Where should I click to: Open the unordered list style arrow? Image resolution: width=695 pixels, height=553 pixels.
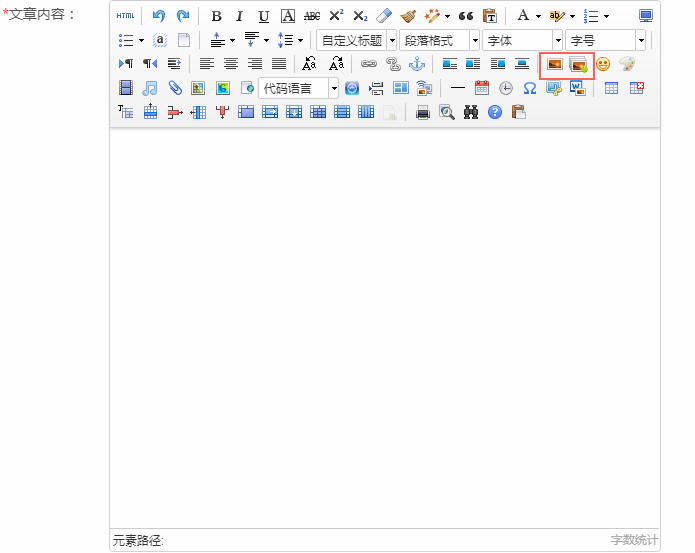coord(141,40)
